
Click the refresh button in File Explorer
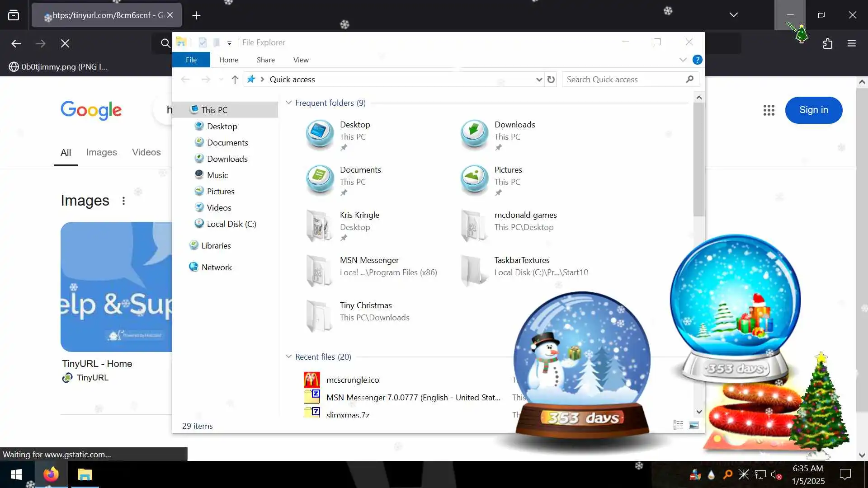(x=551, y=80)
